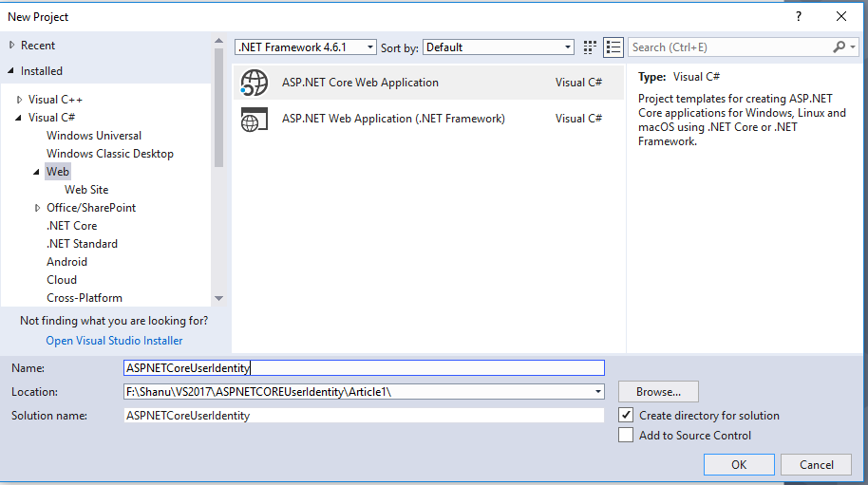
Task: Click the Browse... button
Action: coord(658,392)
